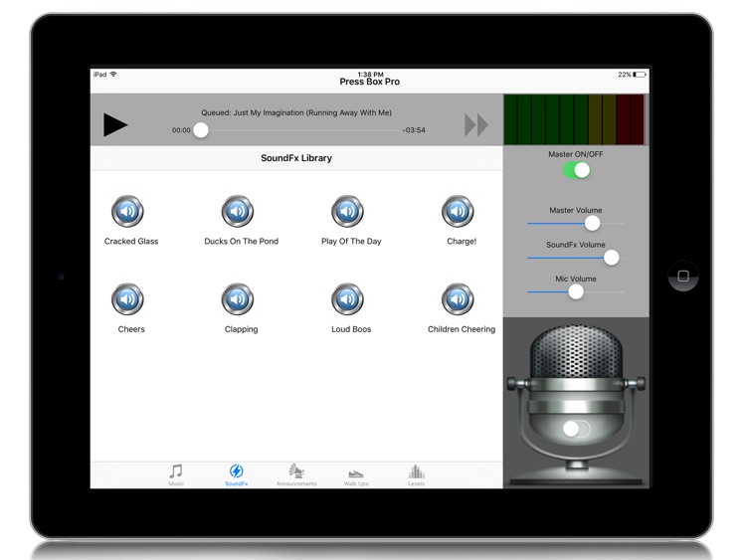The height and width of the screenshot is (560, 746).
Task: Toggle the microphone switch on
Action: click(576, 429)
